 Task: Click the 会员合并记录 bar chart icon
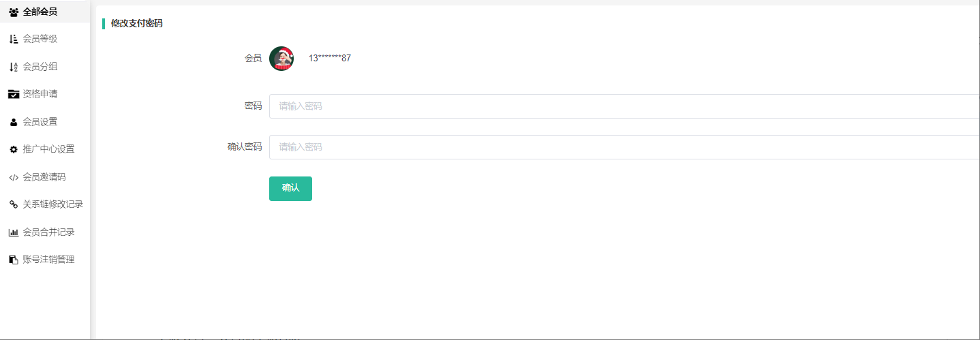coord(14,232)
